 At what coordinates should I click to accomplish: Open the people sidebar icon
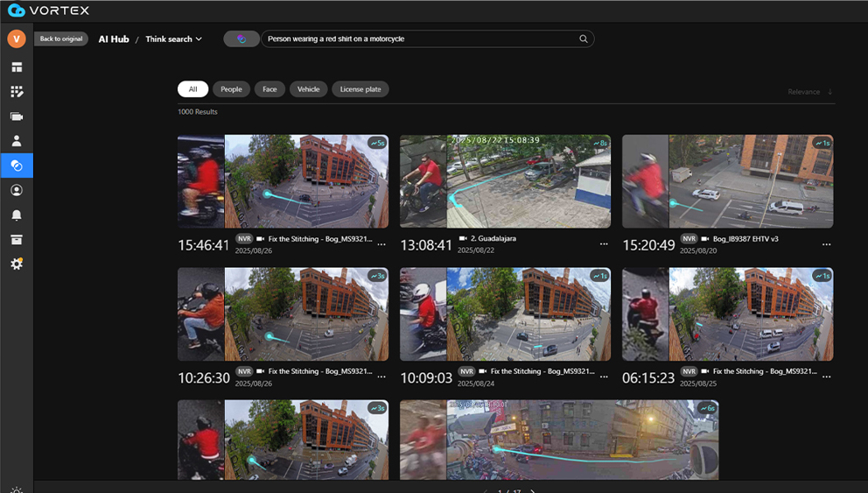[17, 141]
